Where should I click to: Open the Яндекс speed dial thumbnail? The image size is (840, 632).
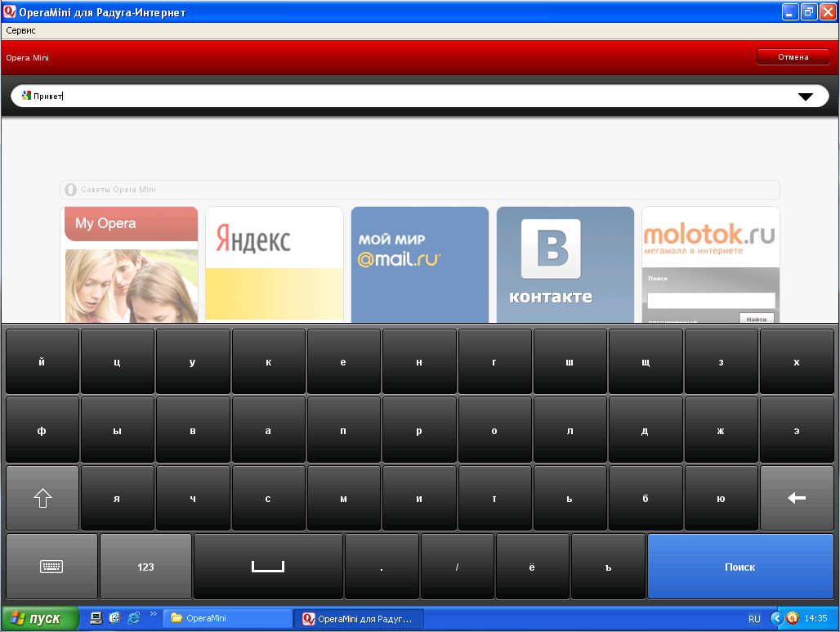275,265
